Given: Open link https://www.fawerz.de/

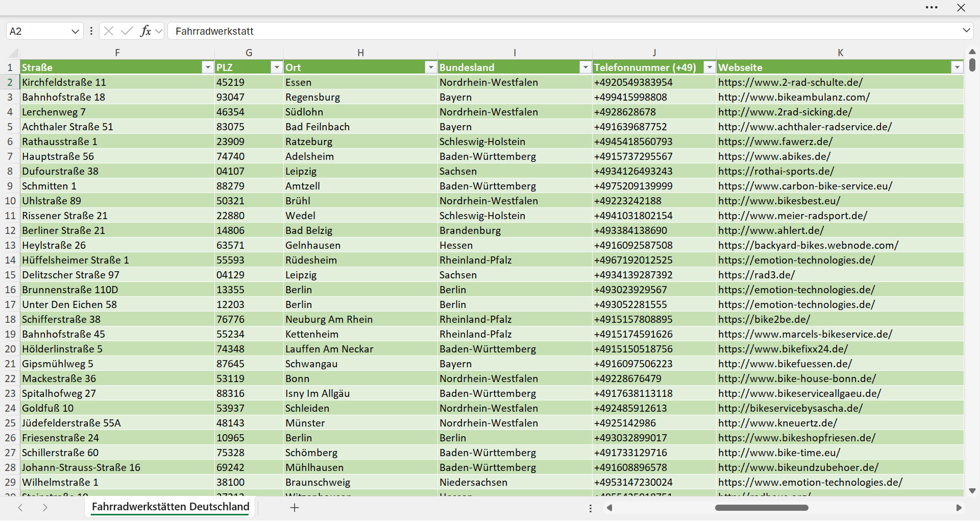Looking at the screenshot, I should coord(775,141).
